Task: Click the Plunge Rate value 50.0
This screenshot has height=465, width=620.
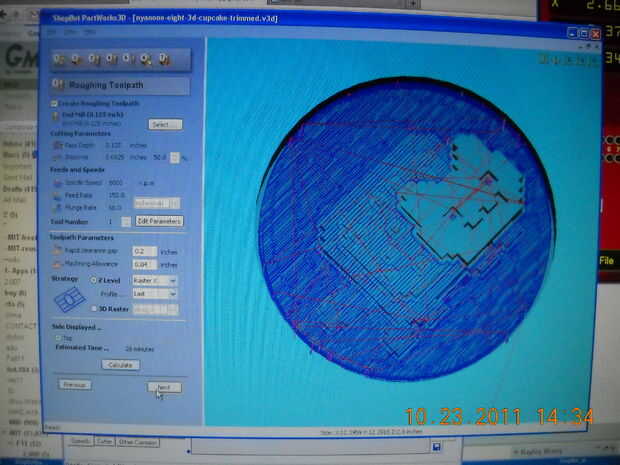Action: click(x=115, y=208)
